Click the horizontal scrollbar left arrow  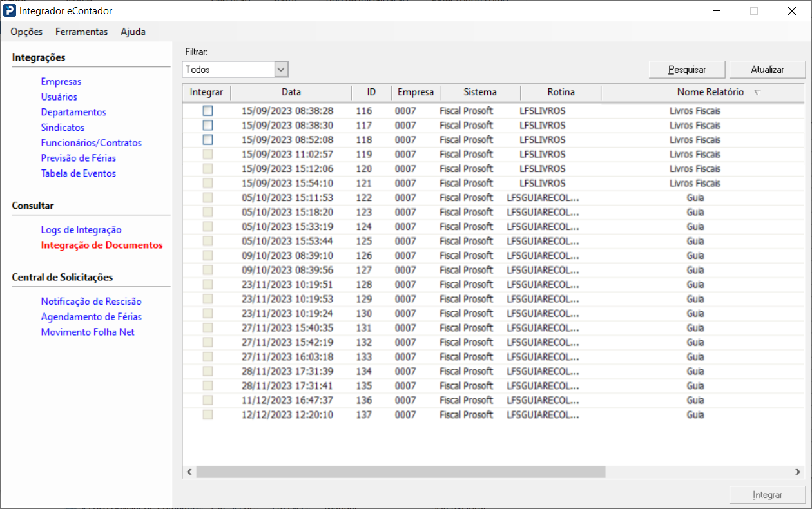tap(189, 472)
